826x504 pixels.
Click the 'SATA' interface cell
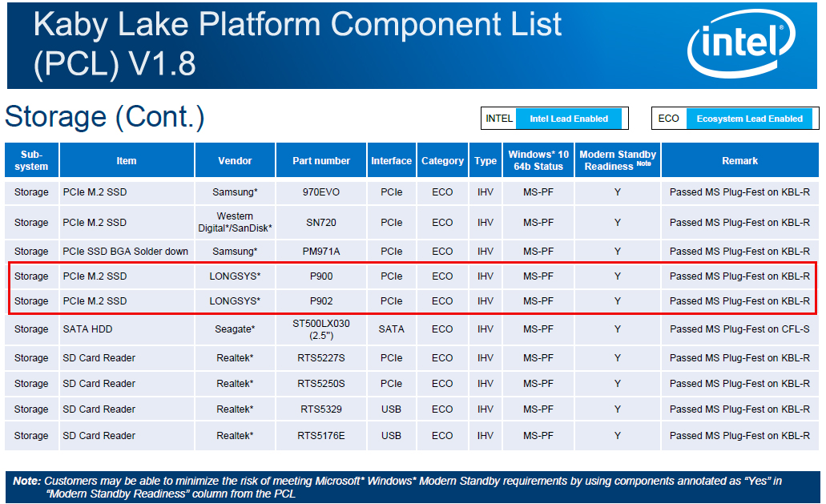click(x=392, y=329)
